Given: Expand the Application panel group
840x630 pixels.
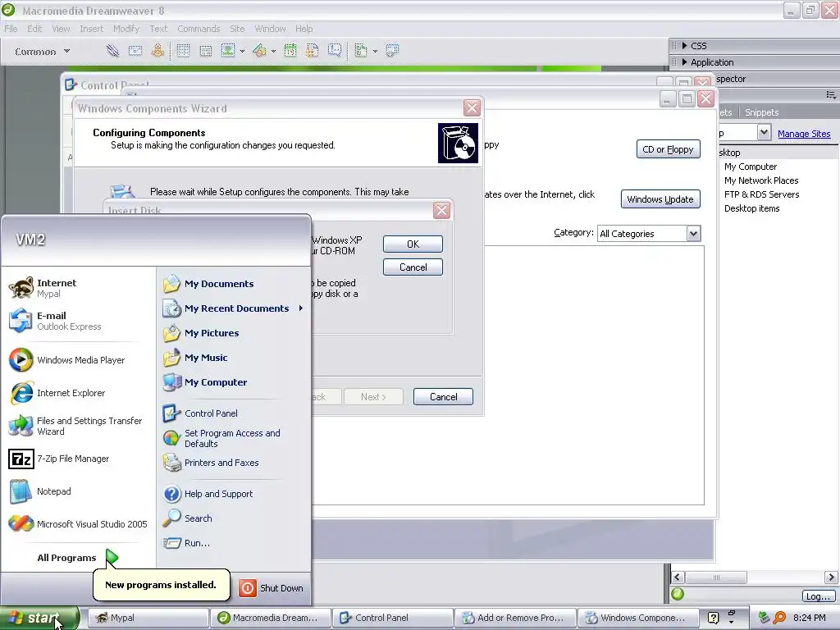Looking at the screenshot, I should point(685,62).
